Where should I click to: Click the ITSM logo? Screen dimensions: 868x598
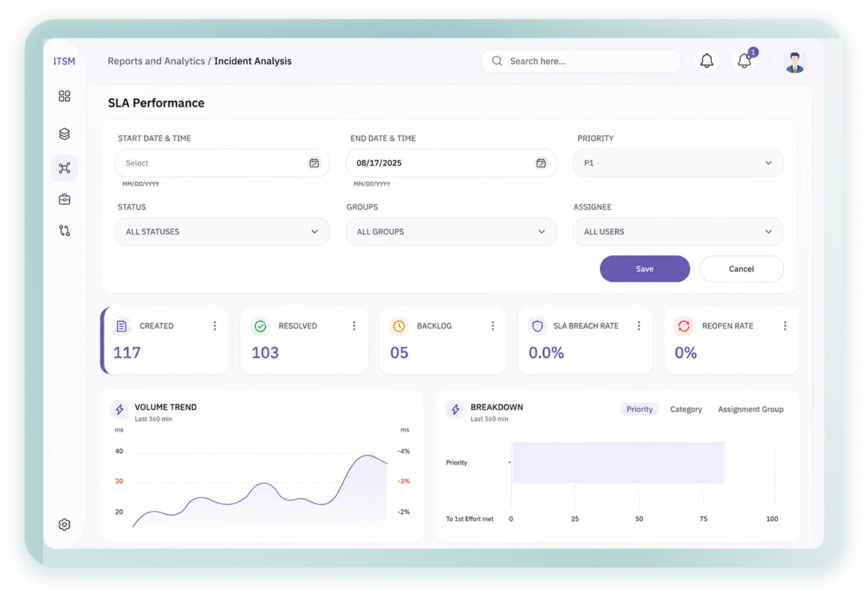point(64,61)
